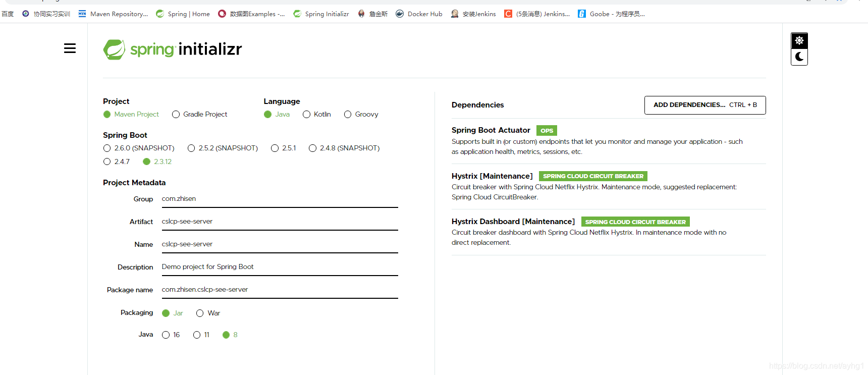This screenshot has height=375, width=868.
Task: Open 詹金斯 bookmark
Action: pyautogui.click(x=372, y=14)
